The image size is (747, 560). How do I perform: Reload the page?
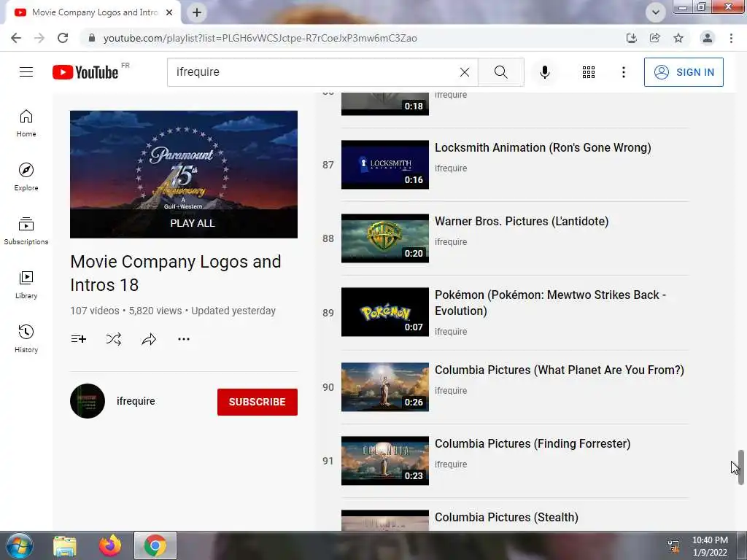tap(63, 38)
